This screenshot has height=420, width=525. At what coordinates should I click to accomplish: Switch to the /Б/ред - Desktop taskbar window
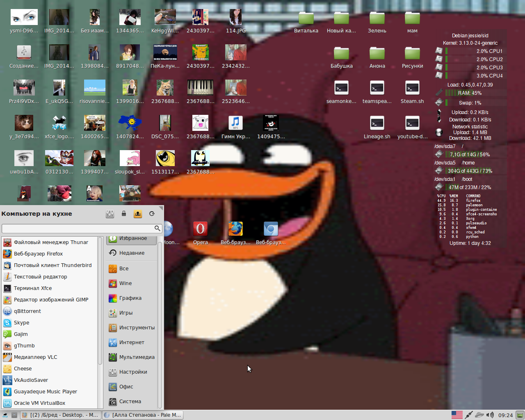pos(60,415)
